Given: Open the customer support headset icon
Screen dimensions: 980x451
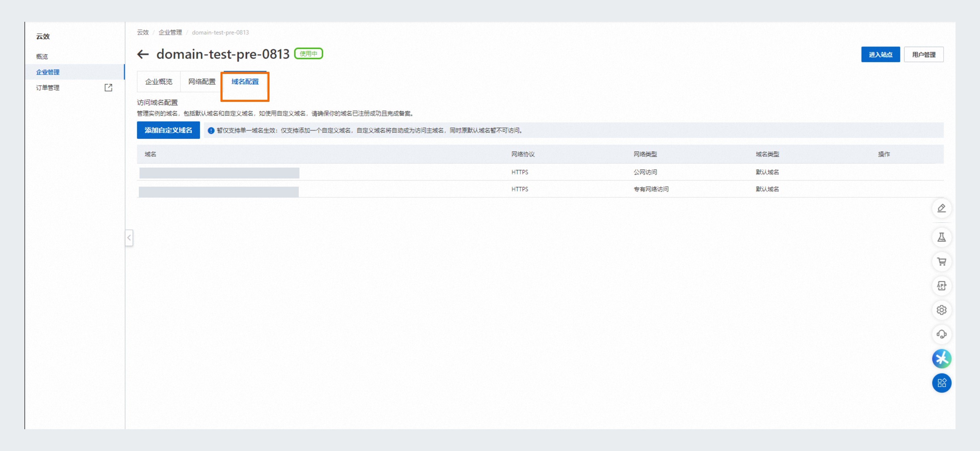Looking at the screenshot, I should [942, 335].
